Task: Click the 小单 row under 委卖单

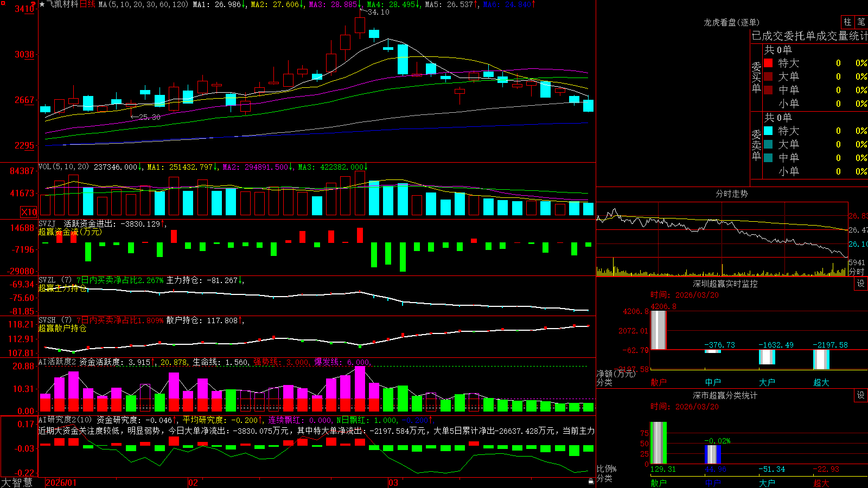Action: 815,171
